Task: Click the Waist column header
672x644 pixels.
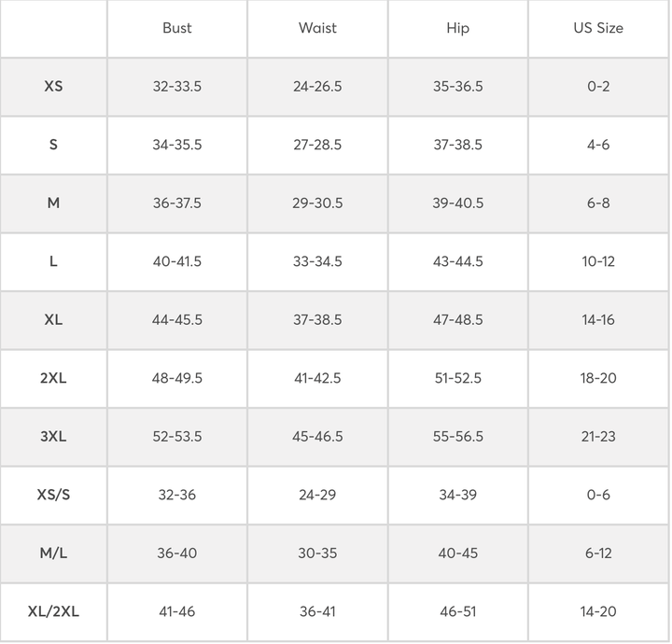Action: click(317, 28)
